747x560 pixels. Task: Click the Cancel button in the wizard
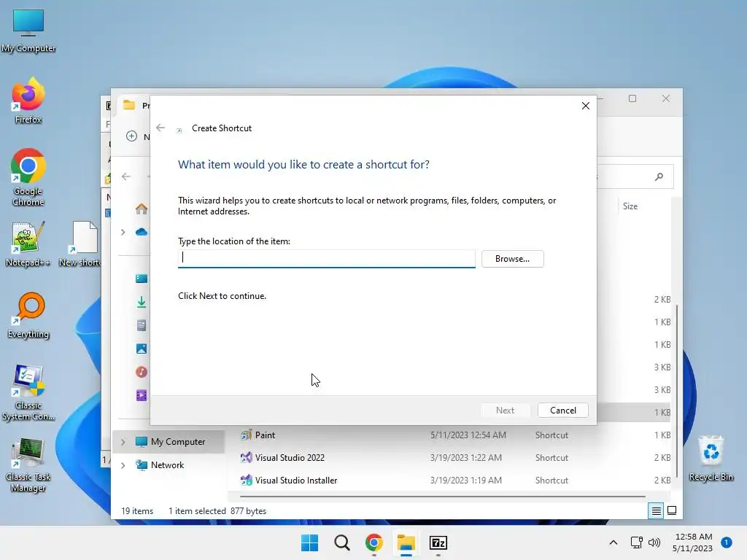click(562, 410)
